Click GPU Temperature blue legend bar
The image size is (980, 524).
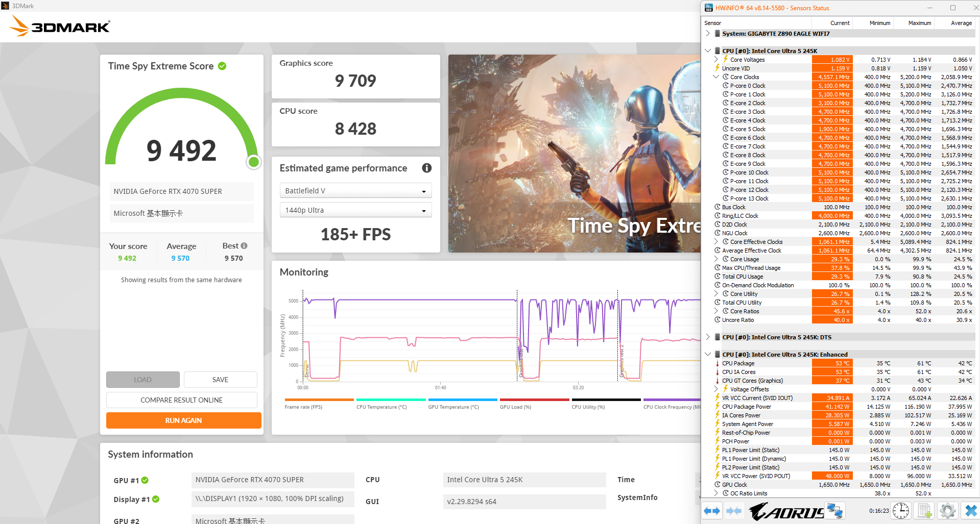pos(463,400)
